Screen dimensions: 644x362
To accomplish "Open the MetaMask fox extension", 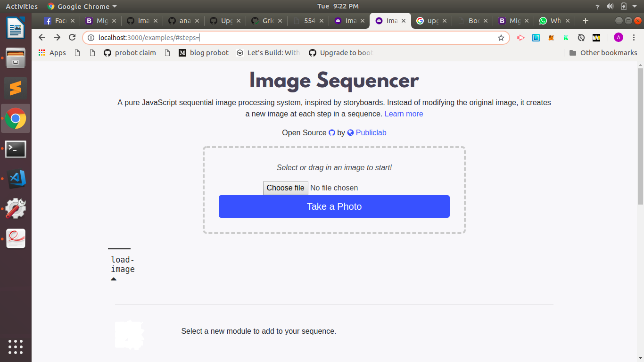I will (551, 38).
